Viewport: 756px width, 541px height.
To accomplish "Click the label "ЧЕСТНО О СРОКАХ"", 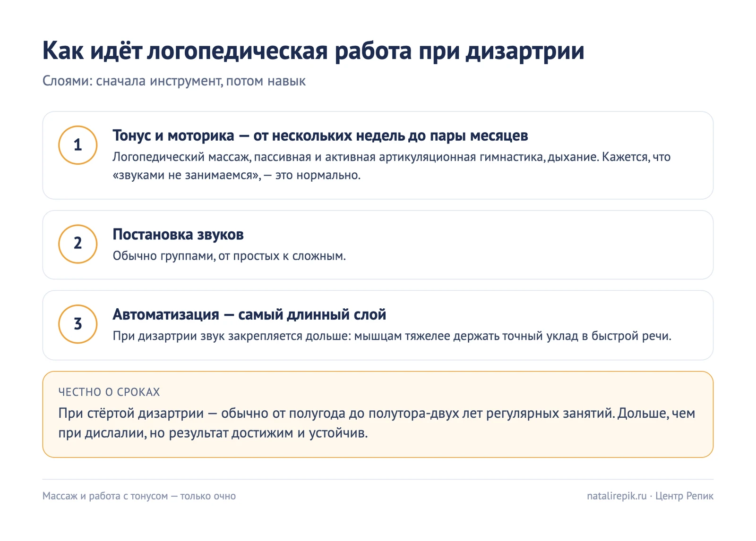I will tap(109, 392).
